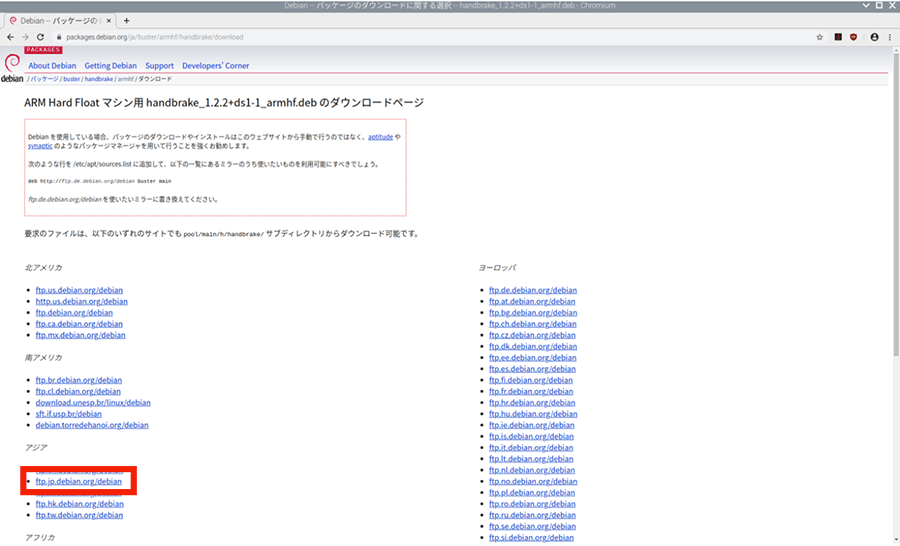The height and width of the screenshot is (546, 900).
Task: Go to buster breadcrumb link
Action: pyautogui.click(x=72, y=79)
